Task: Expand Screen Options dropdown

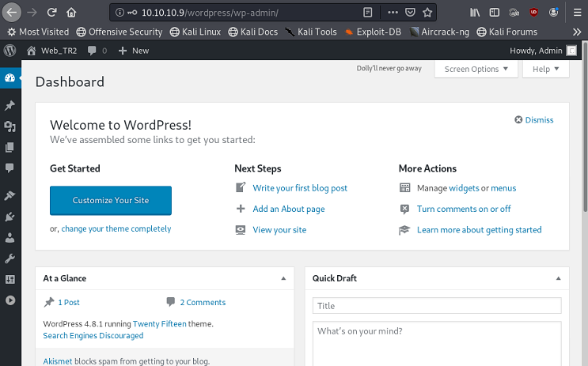Action: (476, 69)
